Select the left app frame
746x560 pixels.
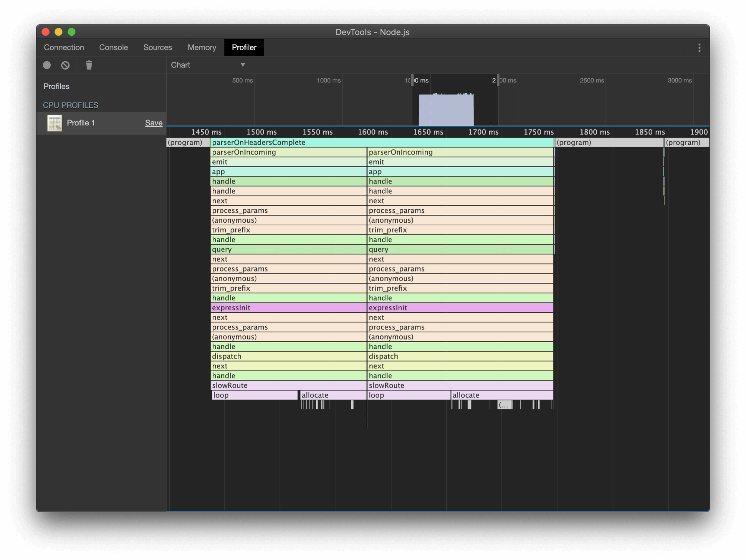tap(288, 172)
